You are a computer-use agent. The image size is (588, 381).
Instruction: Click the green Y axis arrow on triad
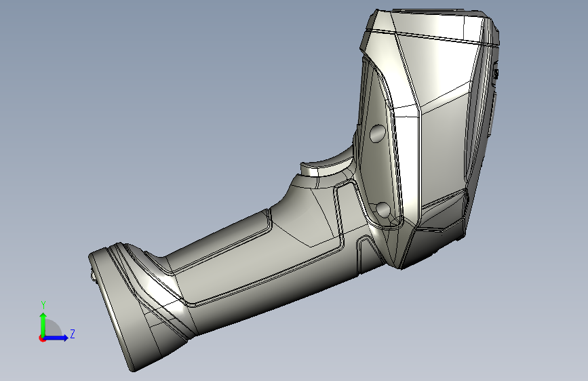43,324
